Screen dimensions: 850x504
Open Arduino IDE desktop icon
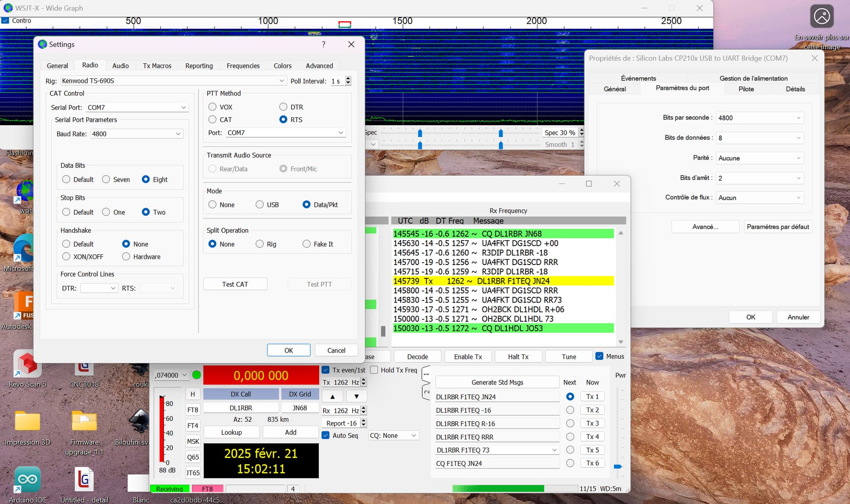(27, 485)
